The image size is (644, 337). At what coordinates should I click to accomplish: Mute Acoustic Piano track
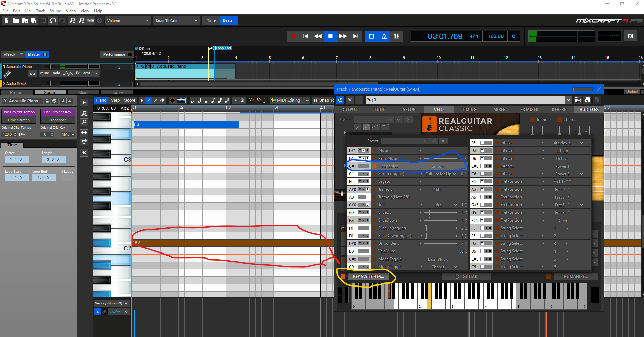45,73
